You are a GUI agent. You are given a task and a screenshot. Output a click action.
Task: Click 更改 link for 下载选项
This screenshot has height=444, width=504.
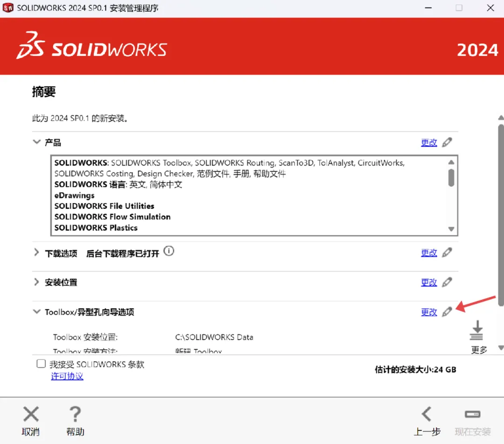pos(429,253)
